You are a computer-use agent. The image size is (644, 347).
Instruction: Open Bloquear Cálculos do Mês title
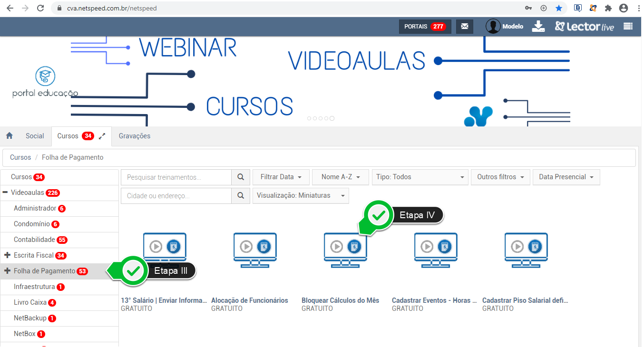(x=341, y=300)
